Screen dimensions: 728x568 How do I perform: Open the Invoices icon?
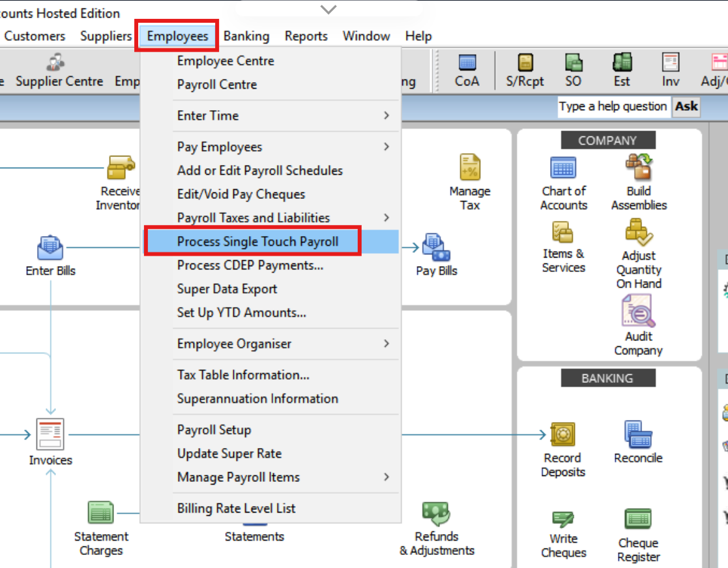(50, 434)
